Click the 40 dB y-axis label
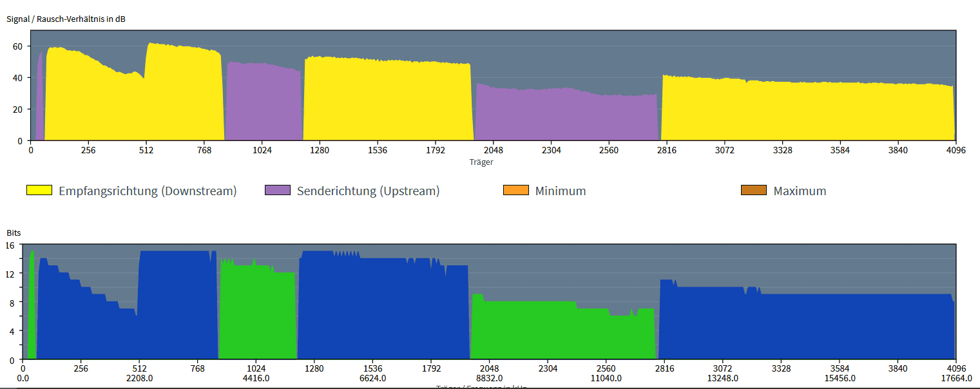The width and height of the screenshot is (980, 389). 18,78
